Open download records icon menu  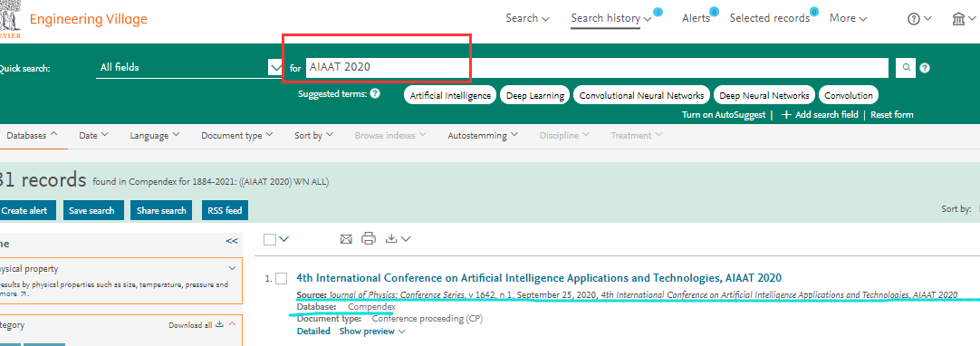click(399, 238)
